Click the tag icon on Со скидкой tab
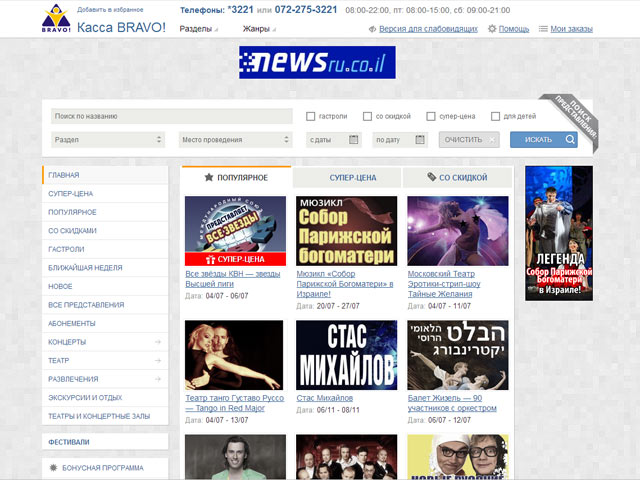This screenshot has width=640, height=480. (x=431, y=177)
